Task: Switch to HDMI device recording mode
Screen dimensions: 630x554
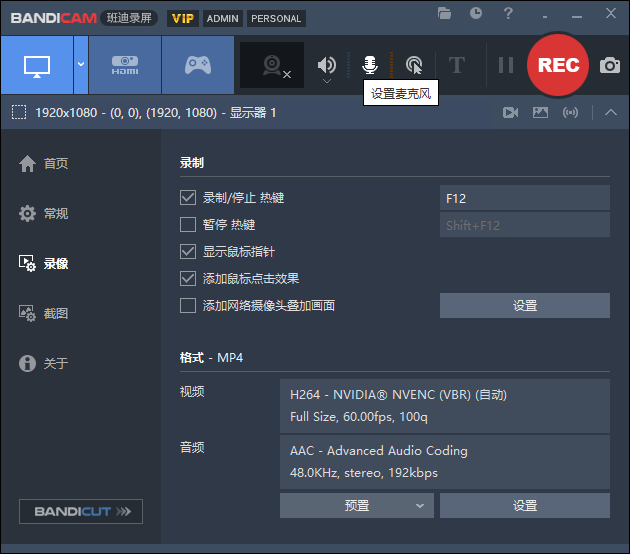Action: point(125,65)
